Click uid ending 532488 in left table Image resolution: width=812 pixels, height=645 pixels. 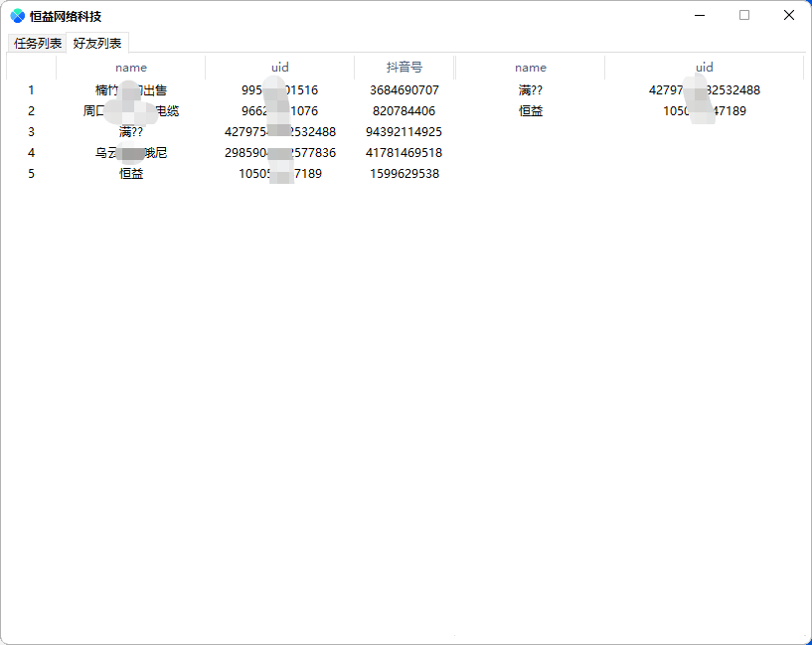pos(280,132)
